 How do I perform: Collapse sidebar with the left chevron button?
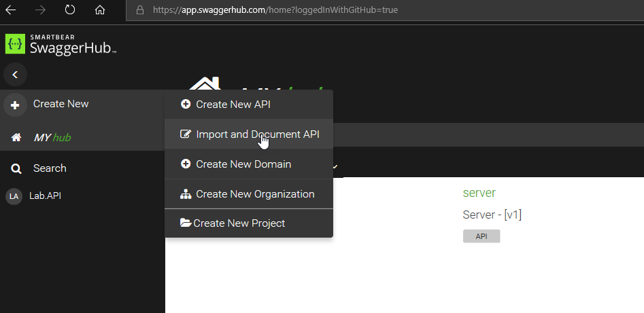tap(15, 74)
